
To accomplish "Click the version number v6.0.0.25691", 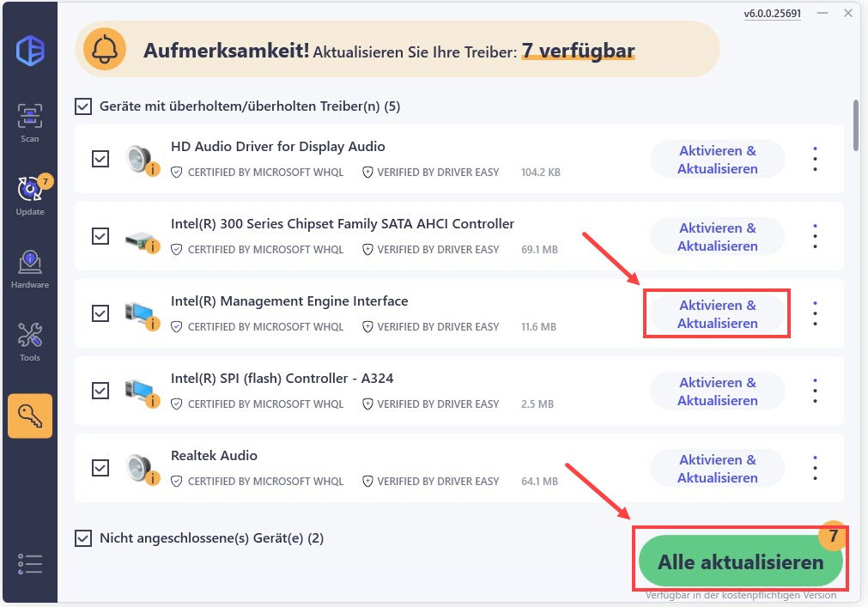I will point(771,14).
